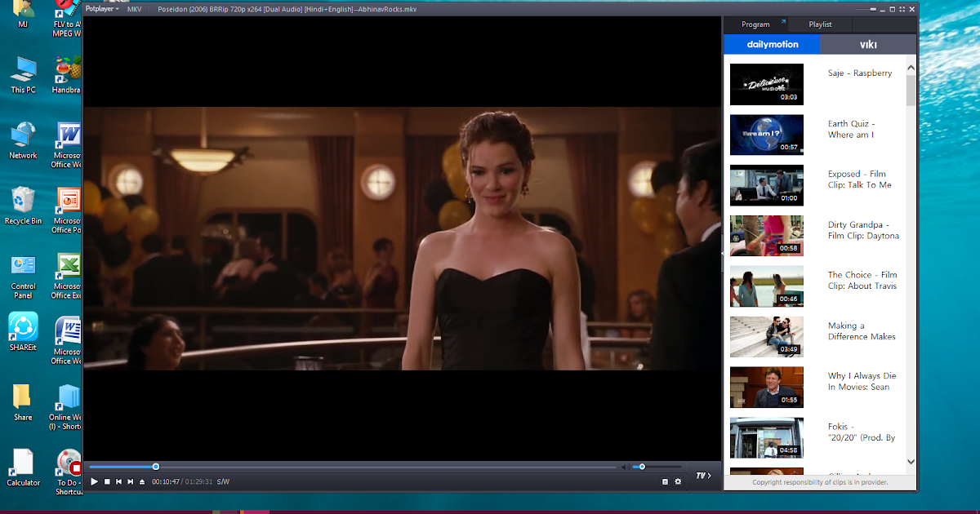This screenshot has width=980, height=514.
Task: Click "The Choice - Film Clip: About Travis" title
Action: click(862, 281)
